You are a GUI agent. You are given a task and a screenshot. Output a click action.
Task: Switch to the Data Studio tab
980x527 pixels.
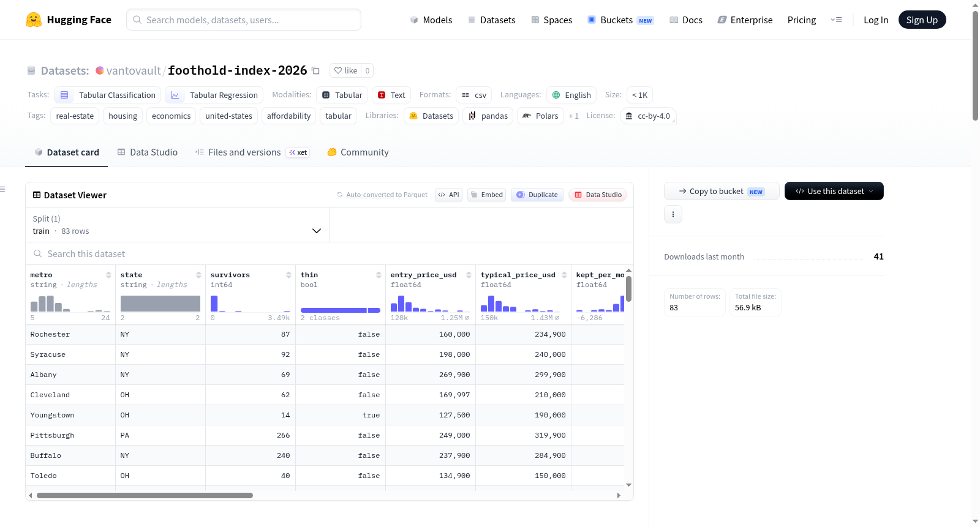pos(148,152)
